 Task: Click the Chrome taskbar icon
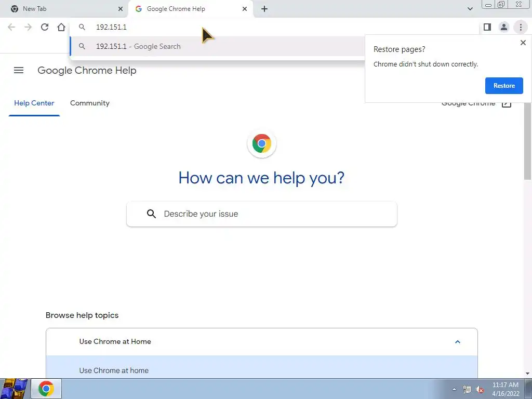coord(46,389)
